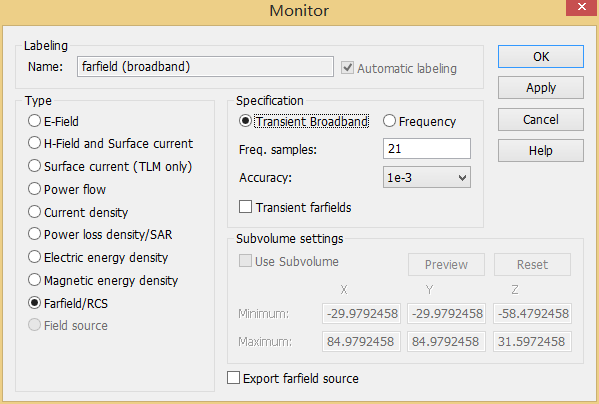Select Current density monitor type
Image resolution: width=599 pixels, height=404 pixels.
pos(34,212)
